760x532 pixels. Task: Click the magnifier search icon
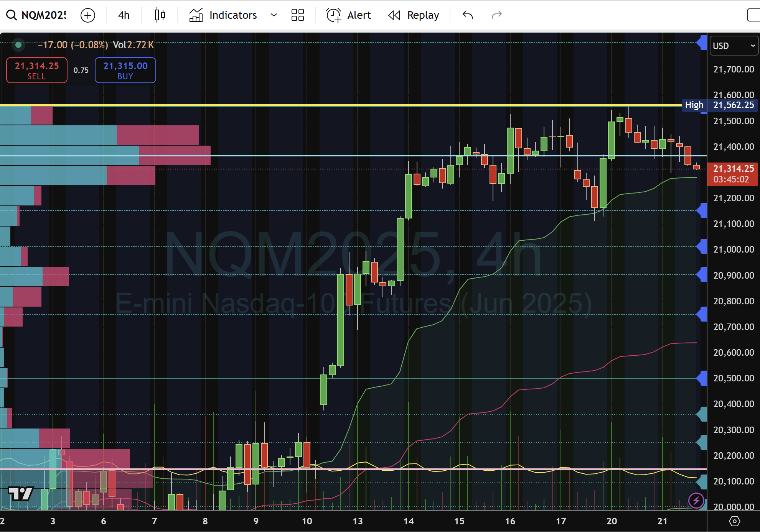tap(12, 15)
